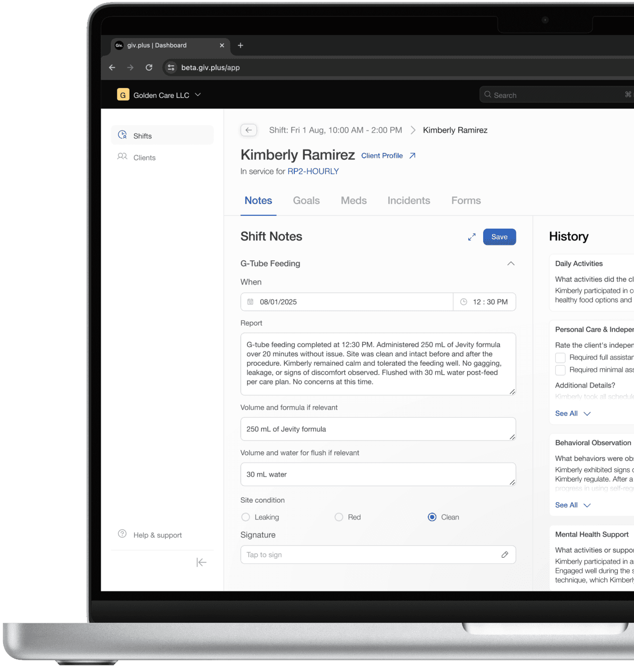Viewport: 634px width, 672px height.
Task: Switch to the Incidents tab
Action: tap(408, 200)
